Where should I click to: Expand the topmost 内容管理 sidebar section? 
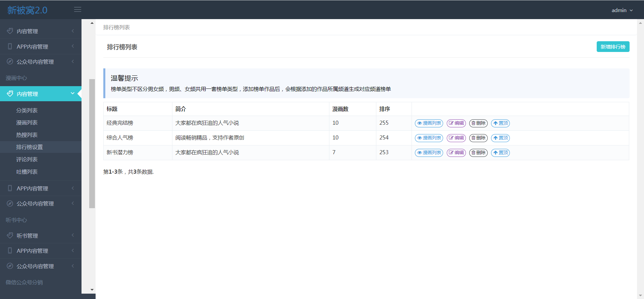41,31
